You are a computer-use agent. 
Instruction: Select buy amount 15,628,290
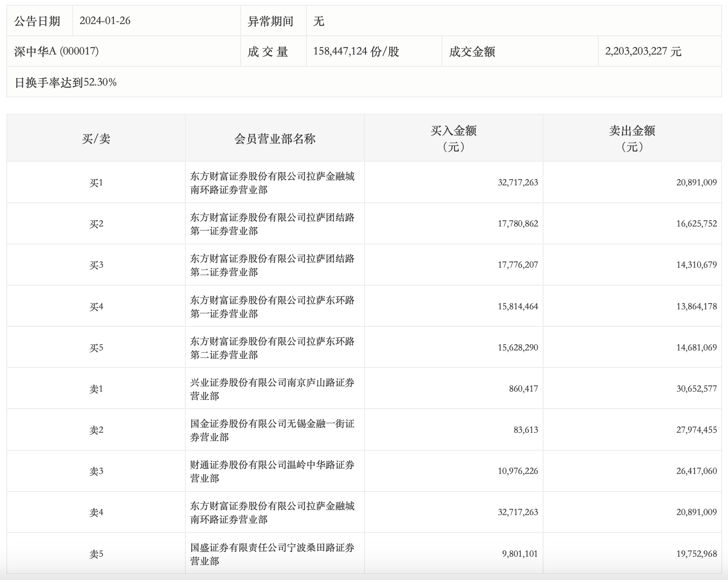517,348
